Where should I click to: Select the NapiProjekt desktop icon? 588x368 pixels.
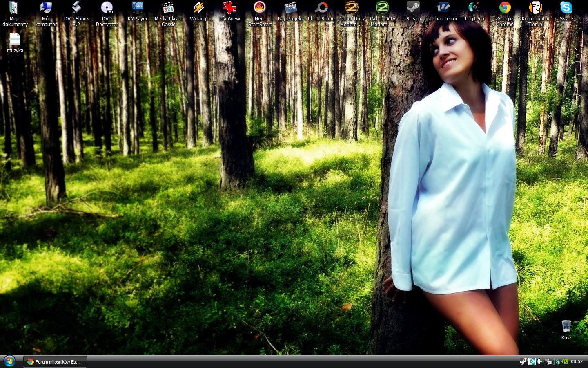click(x=290, y=8)
